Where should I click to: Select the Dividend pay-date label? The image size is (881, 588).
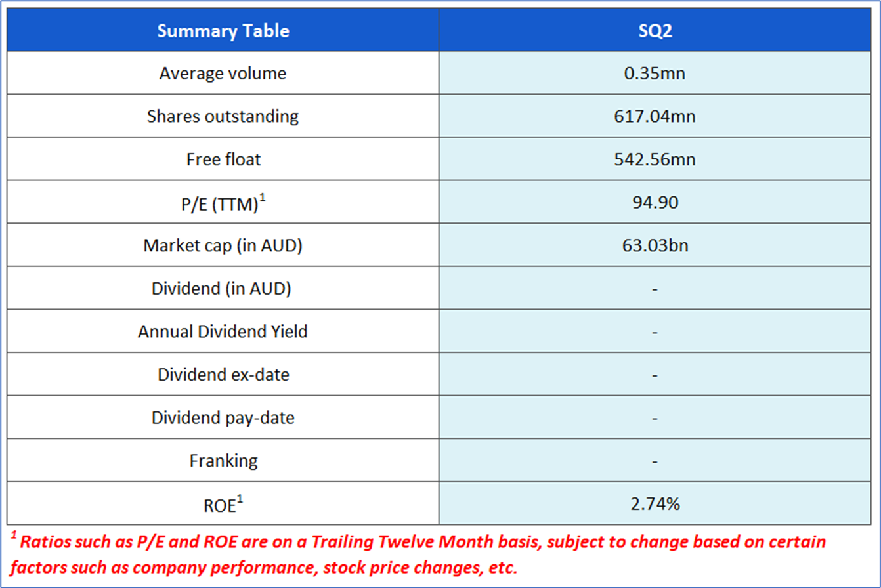tap(223, 417)
